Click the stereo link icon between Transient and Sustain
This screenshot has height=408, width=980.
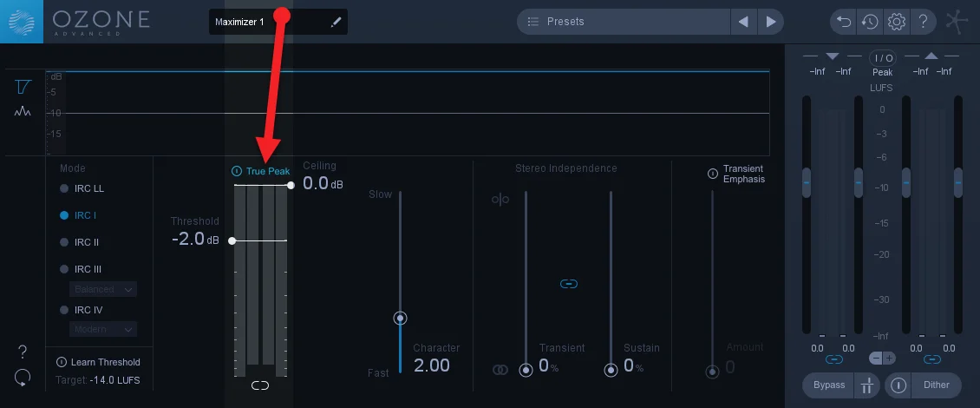[569, 284]
